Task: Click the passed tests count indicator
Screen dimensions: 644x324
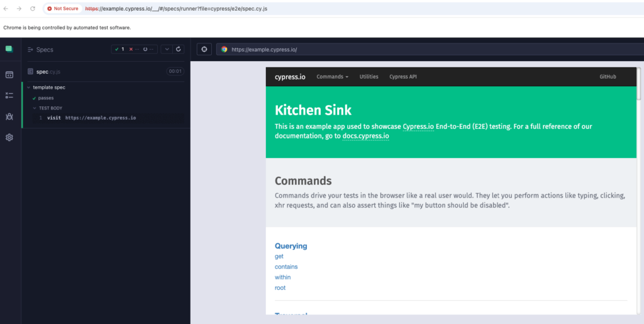Action: (119, 49)
